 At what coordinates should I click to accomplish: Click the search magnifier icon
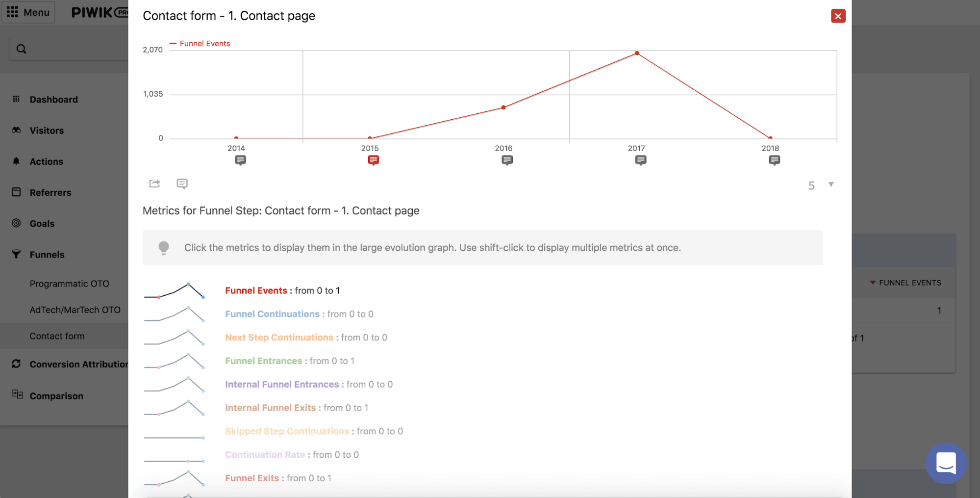tap(21, 49)
